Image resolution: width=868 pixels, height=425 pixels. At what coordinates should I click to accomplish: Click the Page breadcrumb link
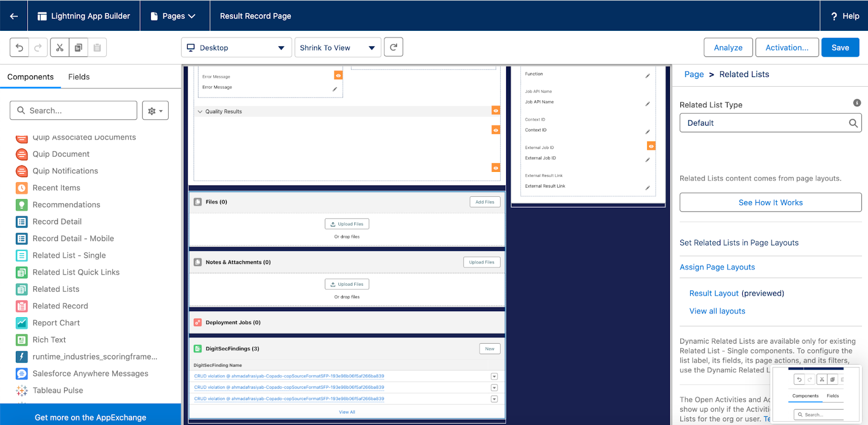(x=694, y=74)
